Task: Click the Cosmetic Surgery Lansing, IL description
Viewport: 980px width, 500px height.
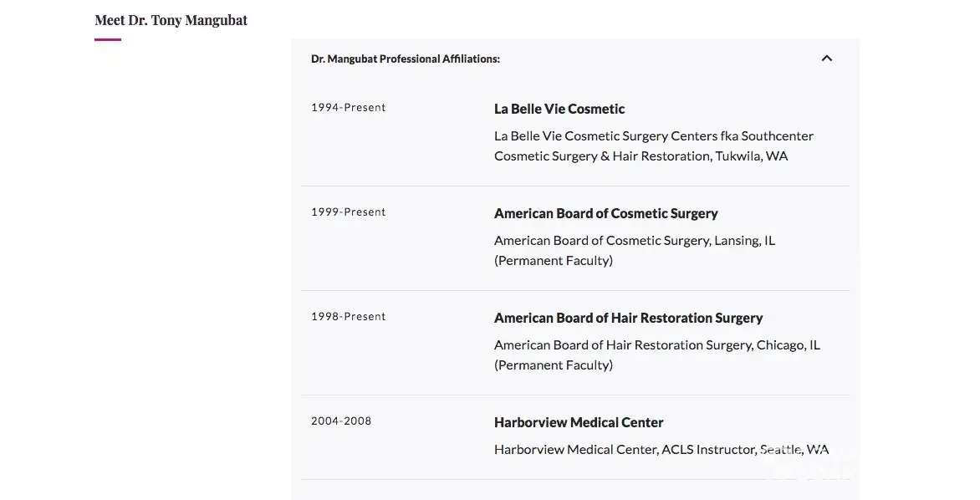Action: 634,250
